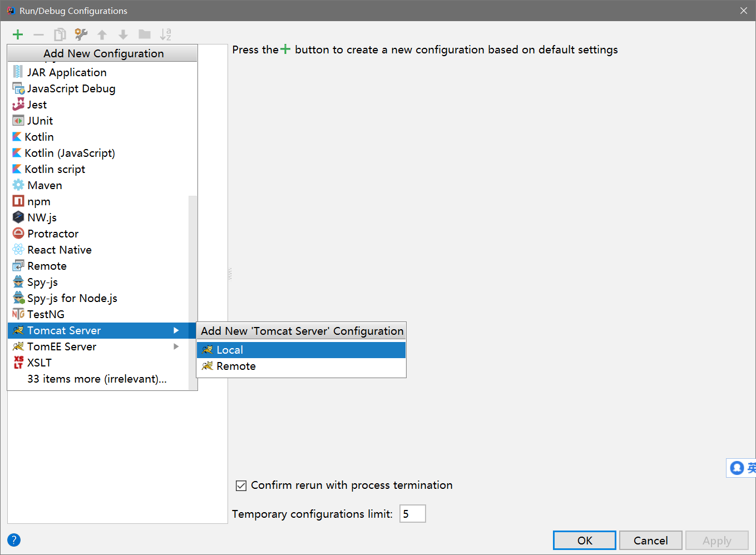
Task: Click the Sort Configurations a-z icon
Action: coord(166,34)
